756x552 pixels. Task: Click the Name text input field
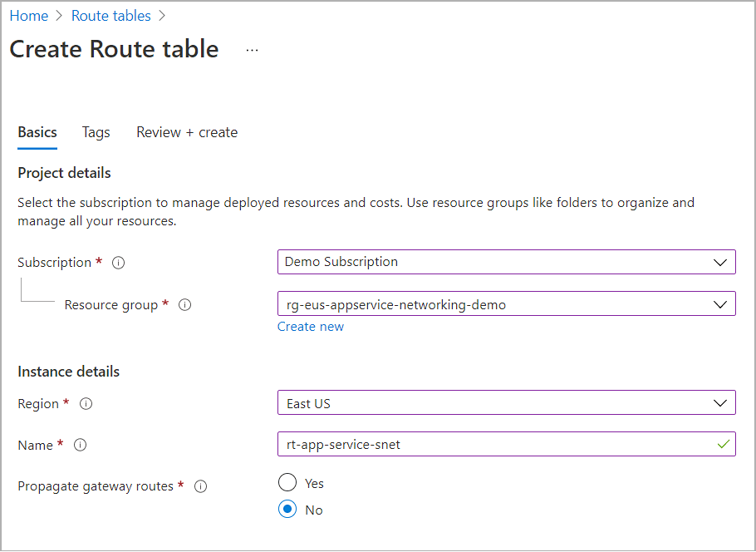point(494,445)
